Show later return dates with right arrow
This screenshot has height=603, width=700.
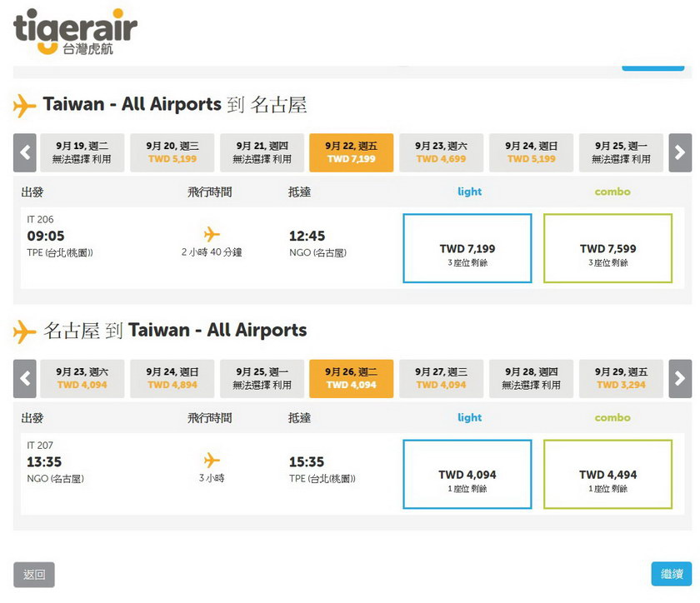pos(680,378)
